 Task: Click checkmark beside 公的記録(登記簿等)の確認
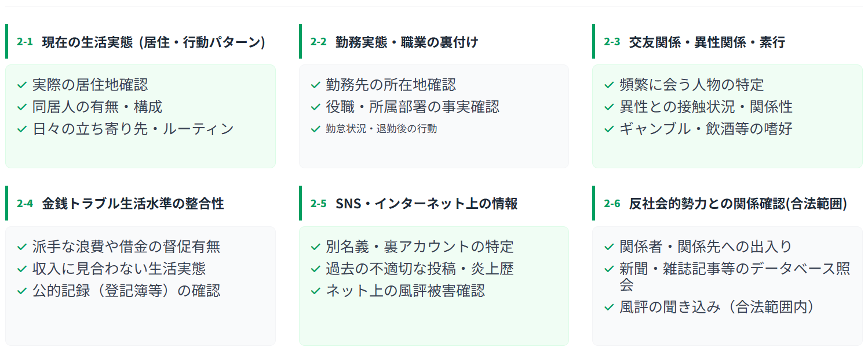pos(22,291)
